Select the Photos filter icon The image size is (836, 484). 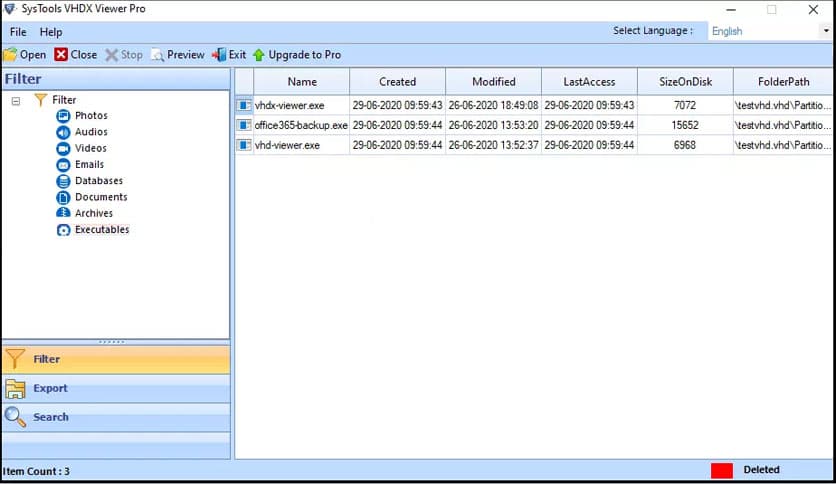63,116
